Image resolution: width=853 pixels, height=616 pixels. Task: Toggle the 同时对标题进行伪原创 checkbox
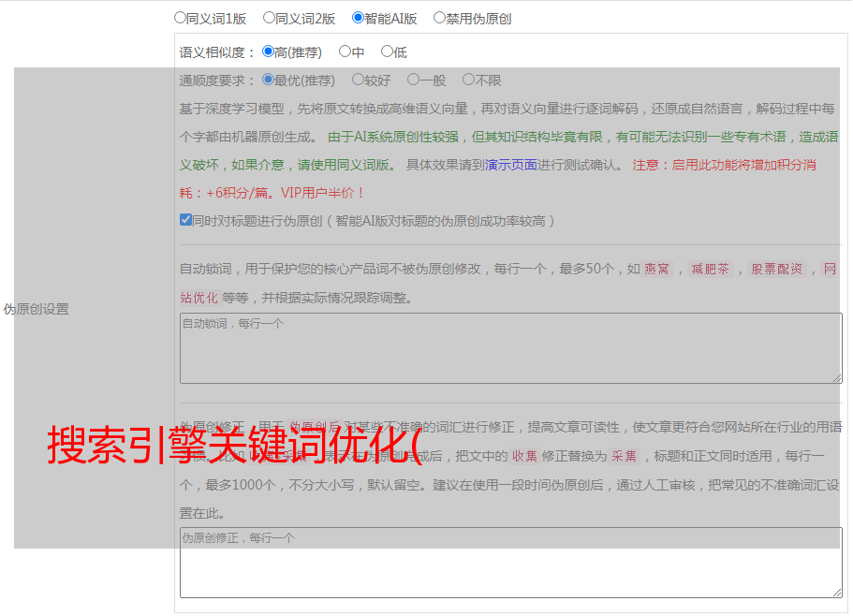185,221
